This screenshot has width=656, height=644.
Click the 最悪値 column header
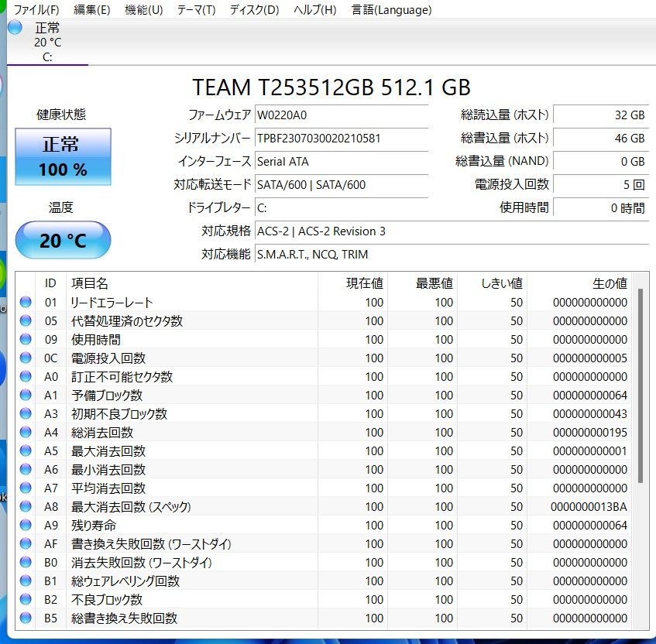tap(423, 283)
